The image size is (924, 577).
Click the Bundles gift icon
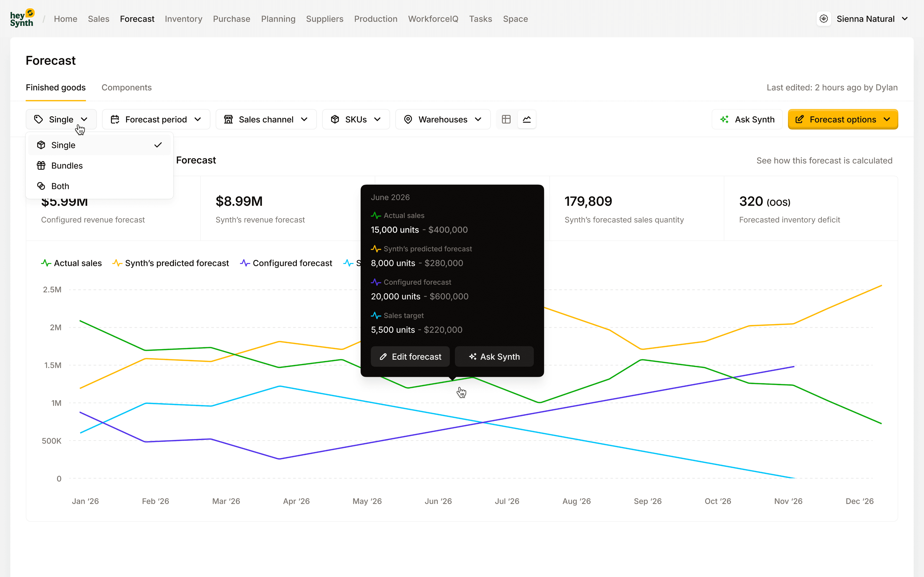coord(41,166)
